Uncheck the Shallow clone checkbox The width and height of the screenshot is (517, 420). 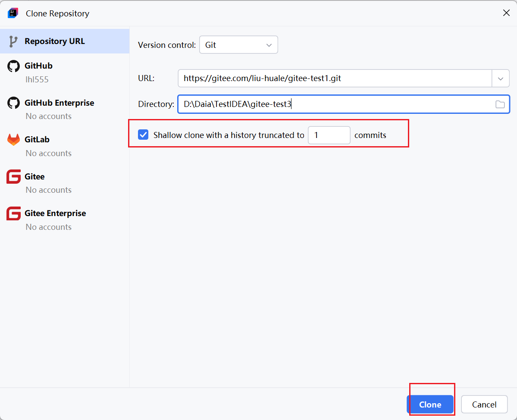pyautogui.click(x=143, y=135)
